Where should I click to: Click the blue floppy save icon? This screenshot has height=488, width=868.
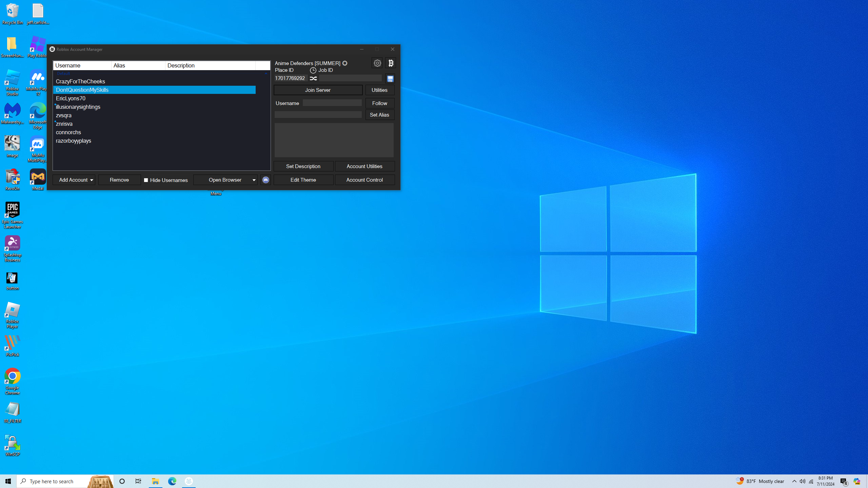390,79
